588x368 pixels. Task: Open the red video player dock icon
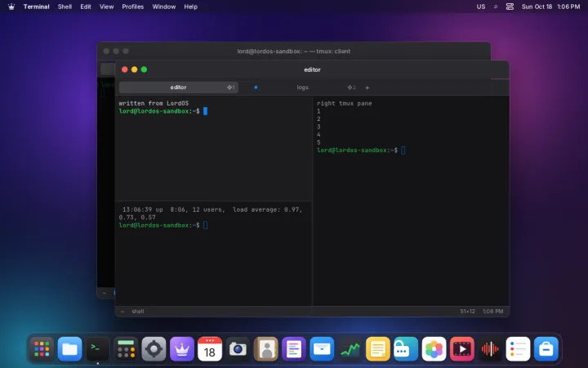(x=461, y=349)
